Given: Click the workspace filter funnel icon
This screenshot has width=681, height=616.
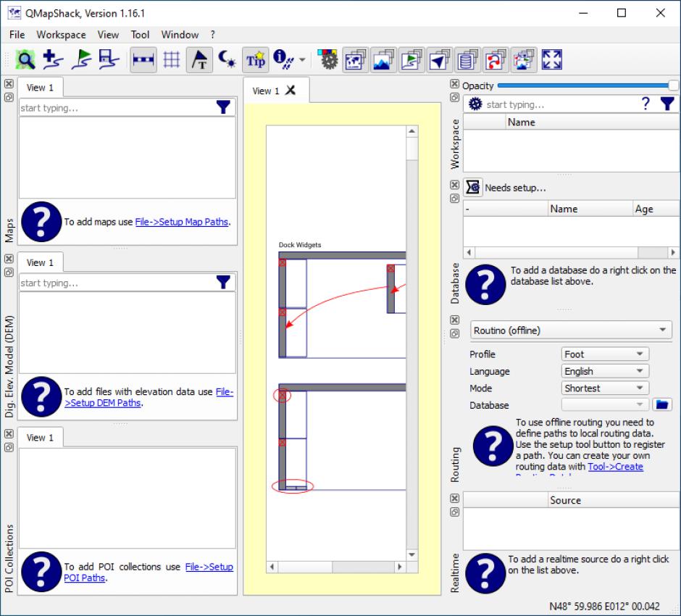Looking at the screenshot, I should pyautogui.click(x=667, y=104).
